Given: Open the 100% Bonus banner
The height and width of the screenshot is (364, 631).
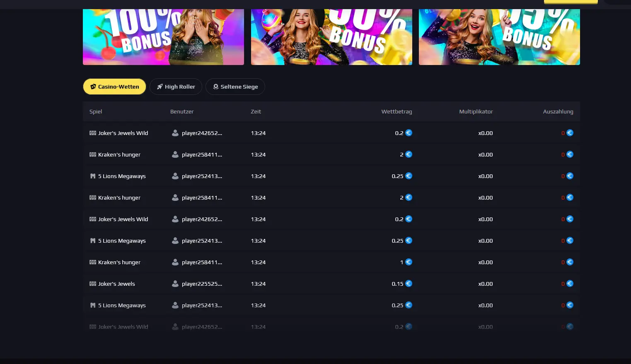Looking at the screenshot, I should click(x=163, y=37).
